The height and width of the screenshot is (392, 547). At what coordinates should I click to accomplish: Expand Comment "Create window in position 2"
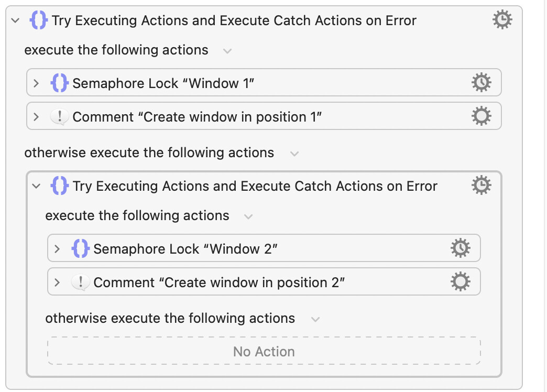[x=57, y=282]
